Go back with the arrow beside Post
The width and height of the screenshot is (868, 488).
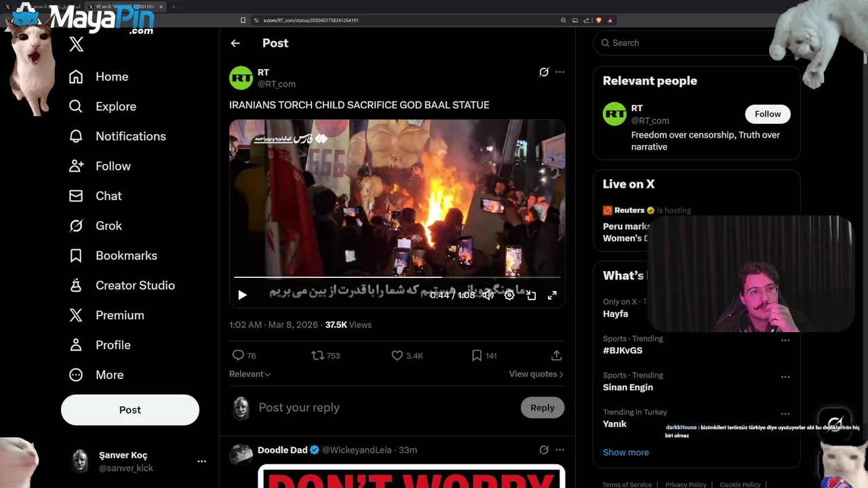pyautogui.click(x=235, y=43)
